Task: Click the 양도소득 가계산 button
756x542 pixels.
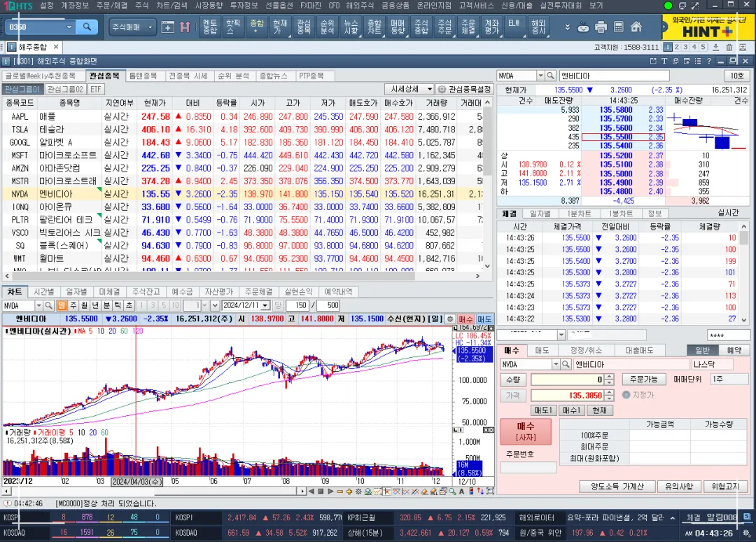Action: (617, 486)
